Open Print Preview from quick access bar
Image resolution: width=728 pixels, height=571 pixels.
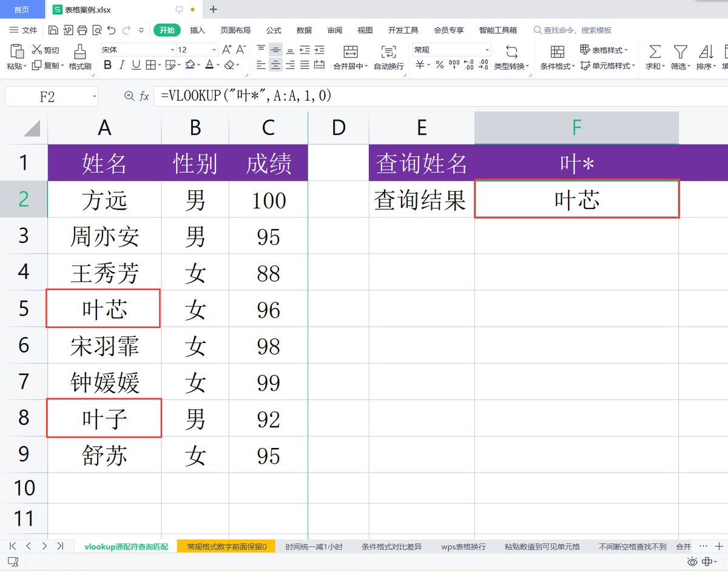pos(97,30)
